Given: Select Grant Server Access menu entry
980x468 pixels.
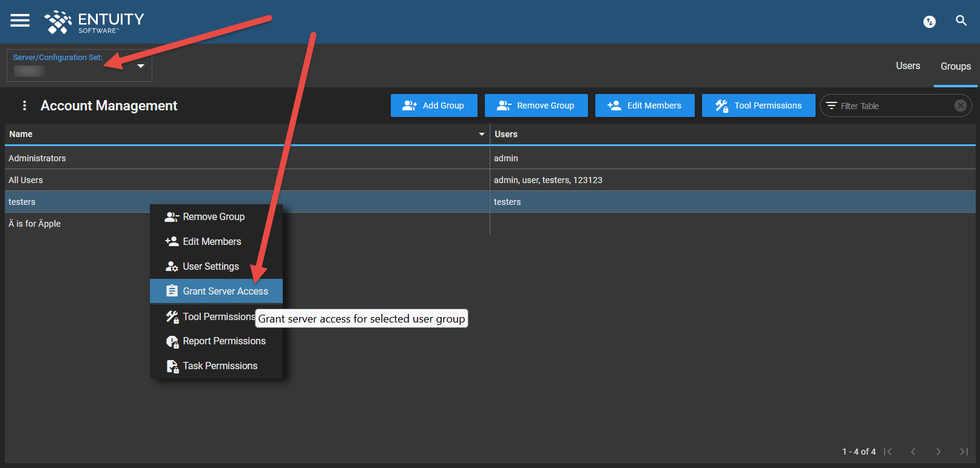Looking at the screenshot, I should coord(216,291).
